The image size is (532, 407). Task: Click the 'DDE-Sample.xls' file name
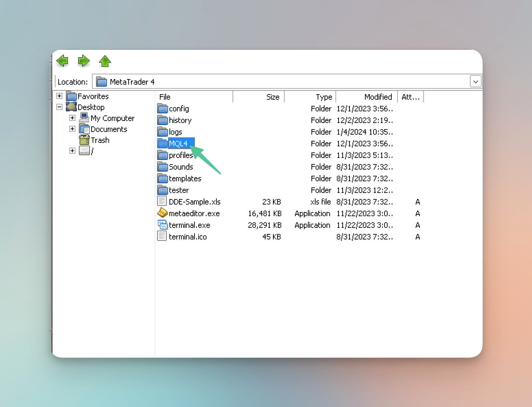(x=195, y=202)
